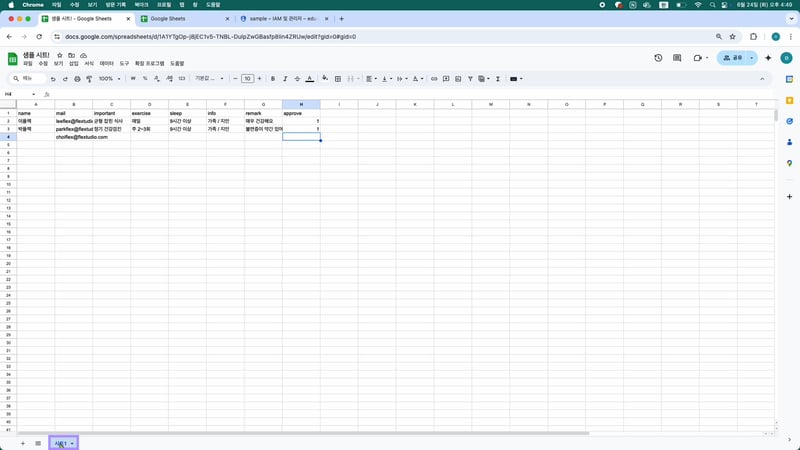Print the spreadsheet via toolbar icon
This screenshot has width=800, height=450.
point(78,79)
